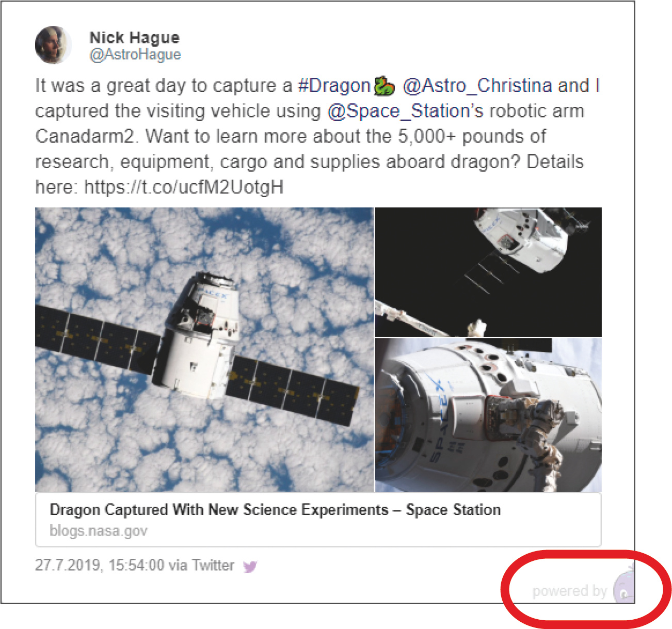
Task: Click the blogs.nasa.gov domain text
Action: [x=99, y=530]
